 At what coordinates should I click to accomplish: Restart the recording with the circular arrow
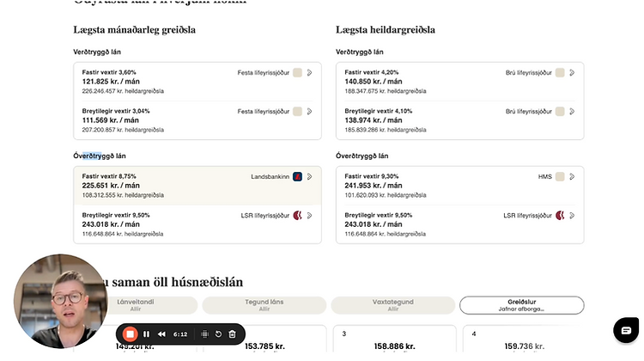(x=218, y=333)
